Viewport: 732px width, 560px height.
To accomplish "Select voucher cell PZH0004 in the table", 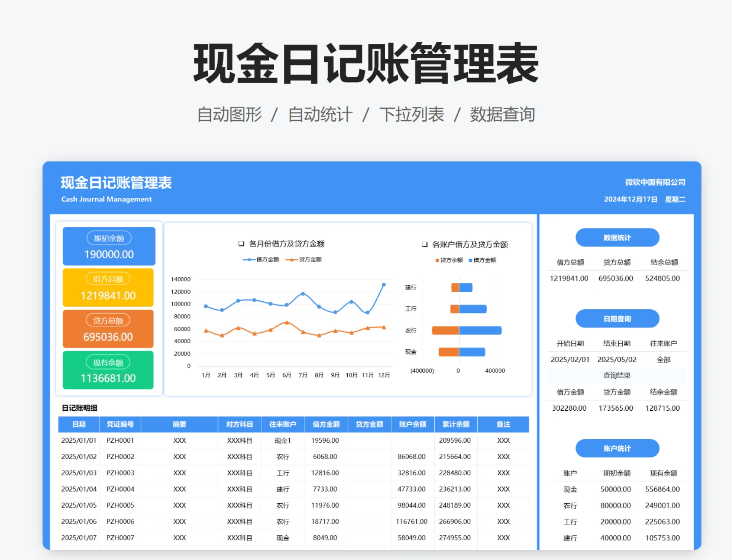I will pyautogui.click(x=120, y=489).
